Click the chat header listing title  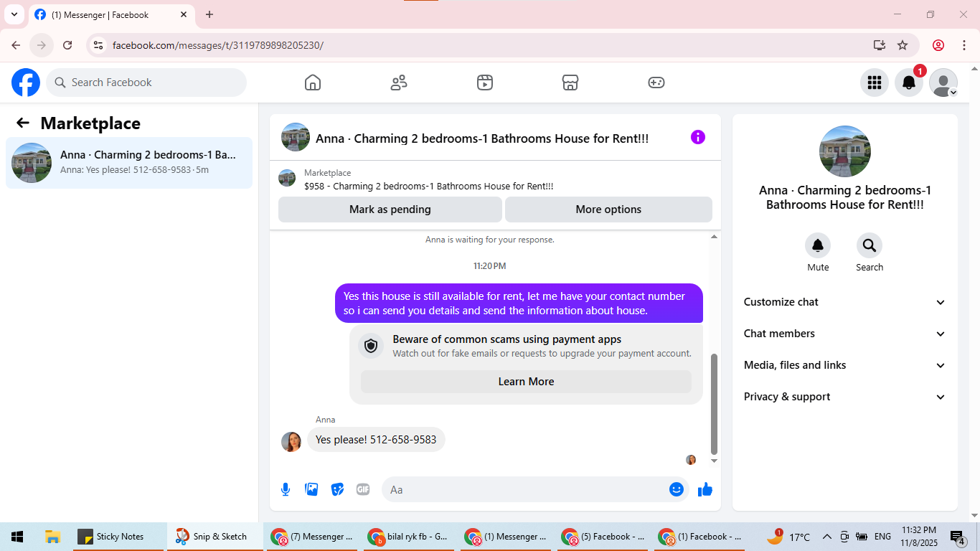[482, 138]
